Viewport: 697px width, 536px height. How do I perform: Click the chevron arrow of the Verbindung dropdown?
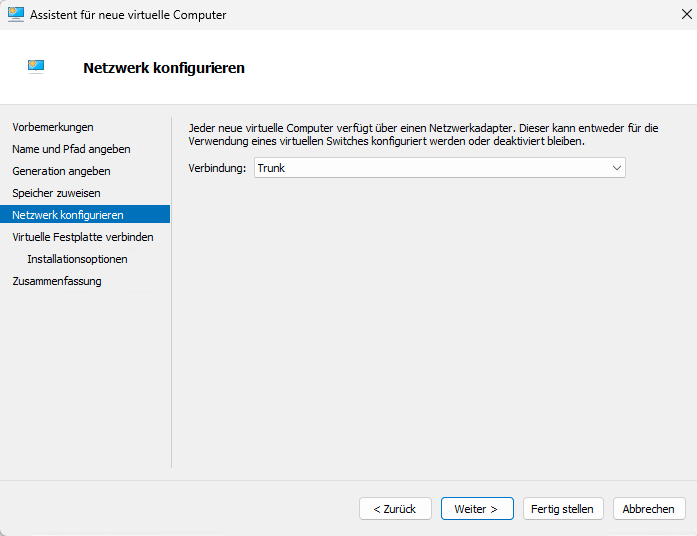tap(617, 168)
